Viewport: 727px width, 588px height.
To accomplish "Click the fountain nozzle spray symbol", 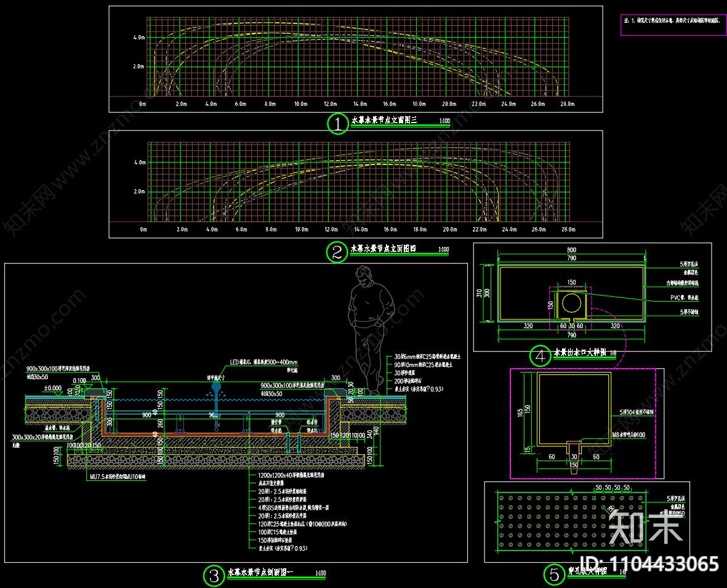I will pyautogui.click(x=216, y=389).
